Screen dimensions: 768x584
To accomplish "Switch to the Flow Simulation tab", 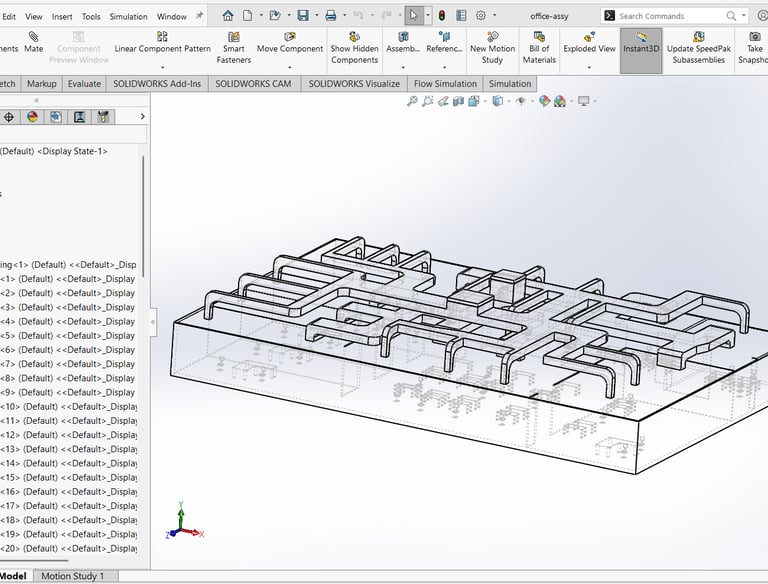I will tap(444, 84).
